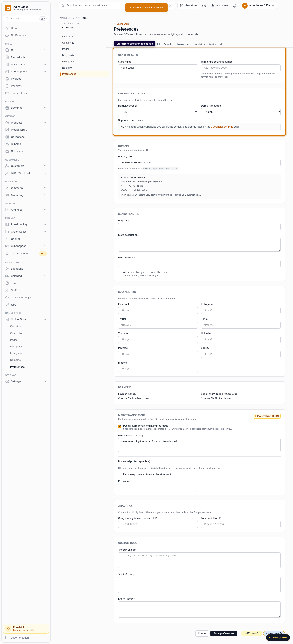This screenshot has width=293, height=644.
Task: Click Manage subscription link
Action: pos(24,630)
